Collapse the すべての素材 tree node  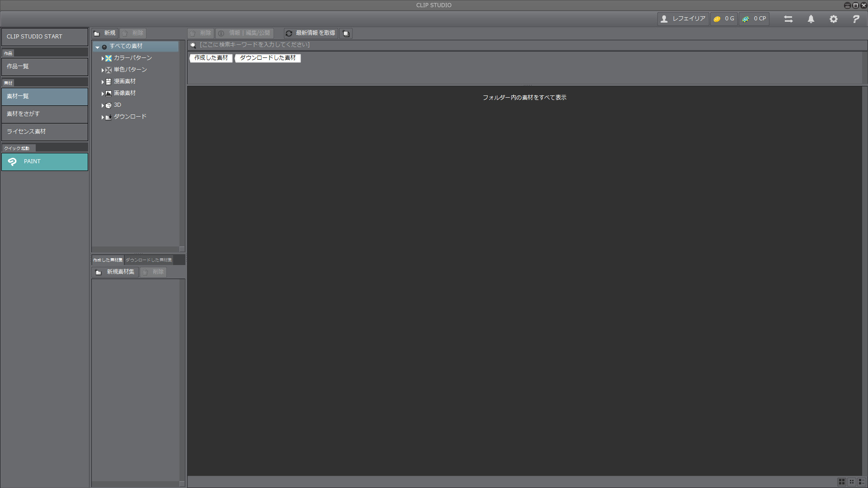97,47
